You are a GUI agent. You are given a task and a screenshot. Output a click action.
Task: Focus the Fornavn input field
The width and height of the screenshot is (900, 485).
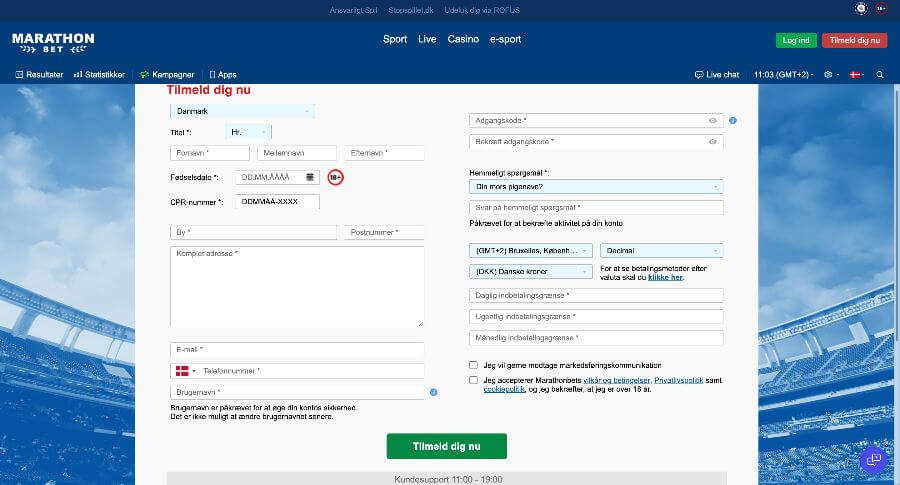210,153
